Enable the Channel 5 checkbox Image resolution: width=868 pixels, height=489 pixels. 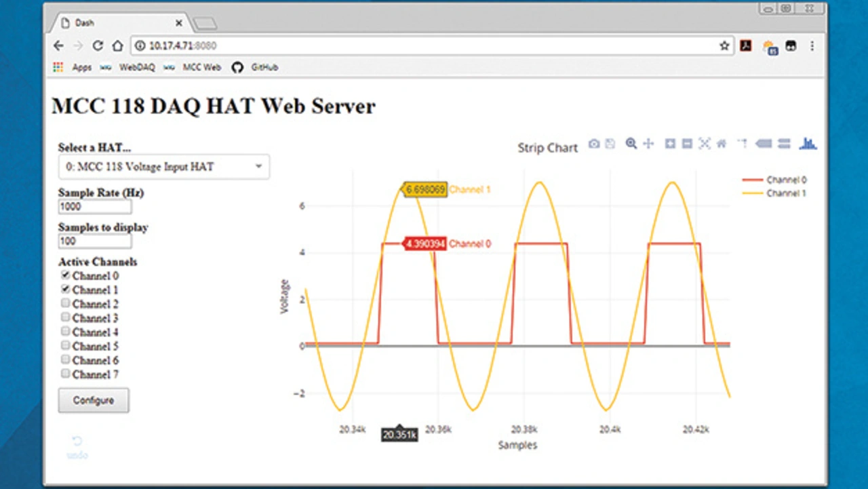(x=65, y=345)
